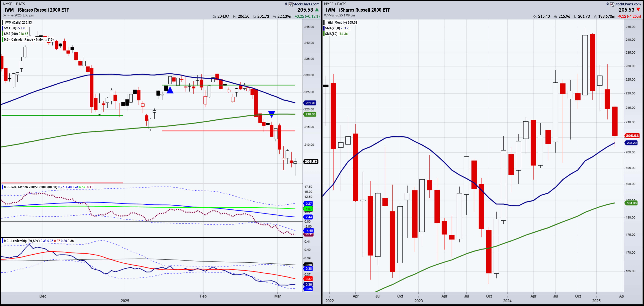Click the green up arrow beside daily 205.53
The image size is (644, 306).
(x=317, y=10)
